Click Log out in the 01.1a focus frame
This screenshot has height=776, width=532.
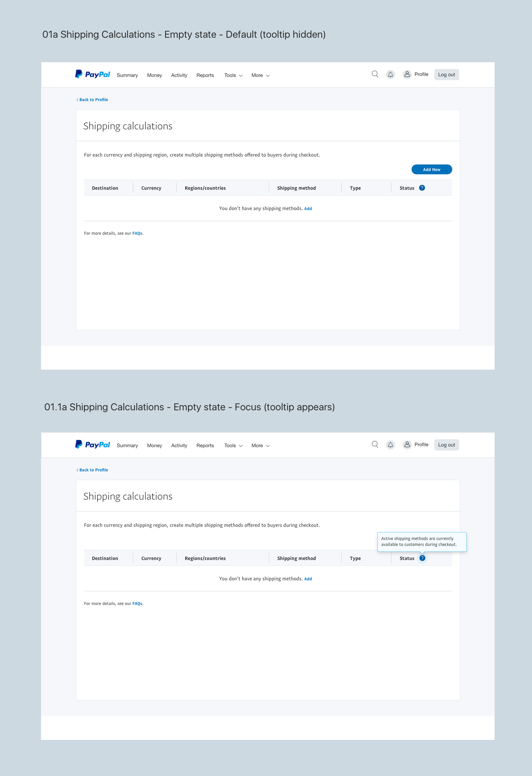446,445
